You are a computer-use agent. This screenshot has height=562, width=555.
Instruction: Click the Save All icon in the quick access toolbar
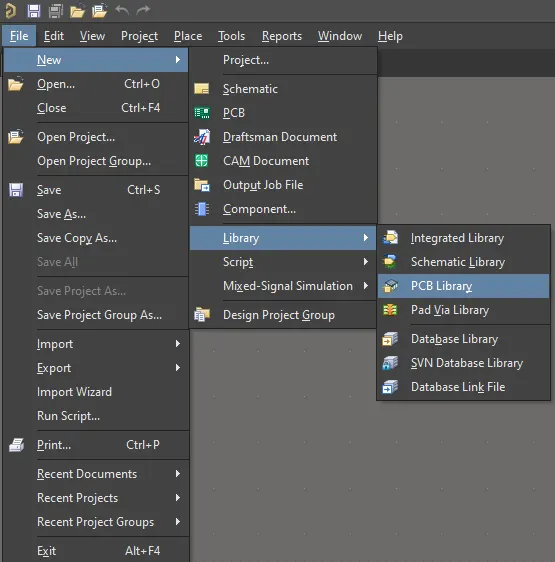56,10
